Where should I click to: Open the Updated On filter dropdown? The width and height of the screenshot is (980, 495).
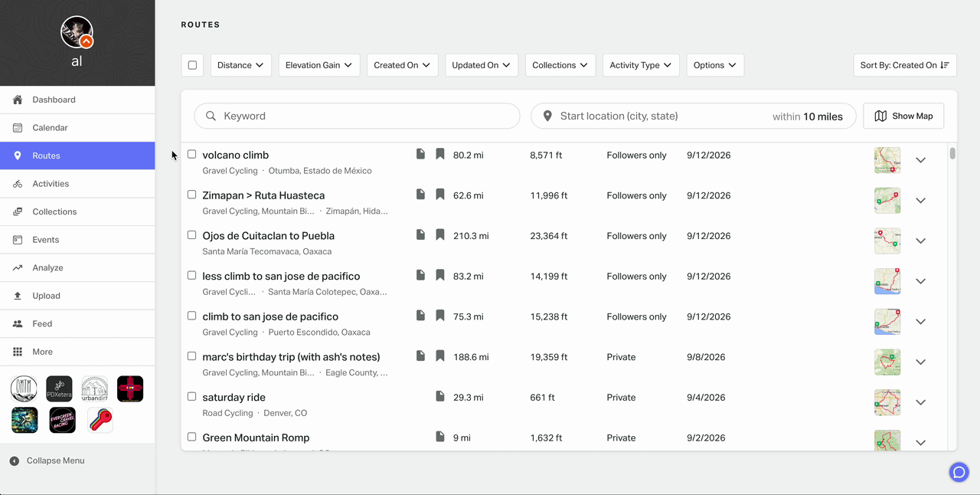click(482, 65)
